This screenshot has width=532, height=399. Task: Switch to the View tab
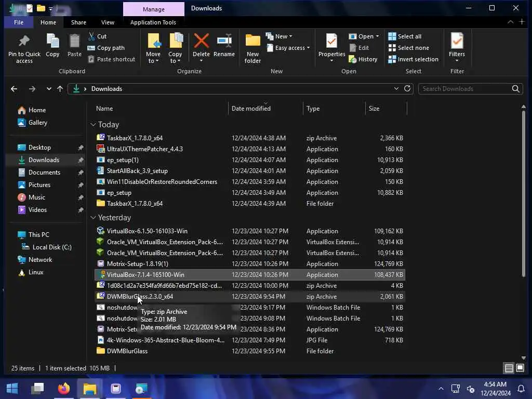click(108, 22)
